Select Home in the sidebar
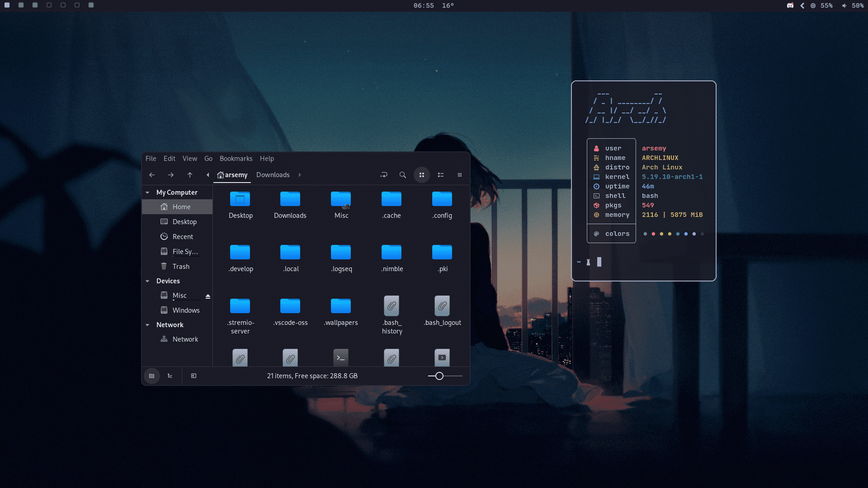868x488 pixels. (177, 207)
